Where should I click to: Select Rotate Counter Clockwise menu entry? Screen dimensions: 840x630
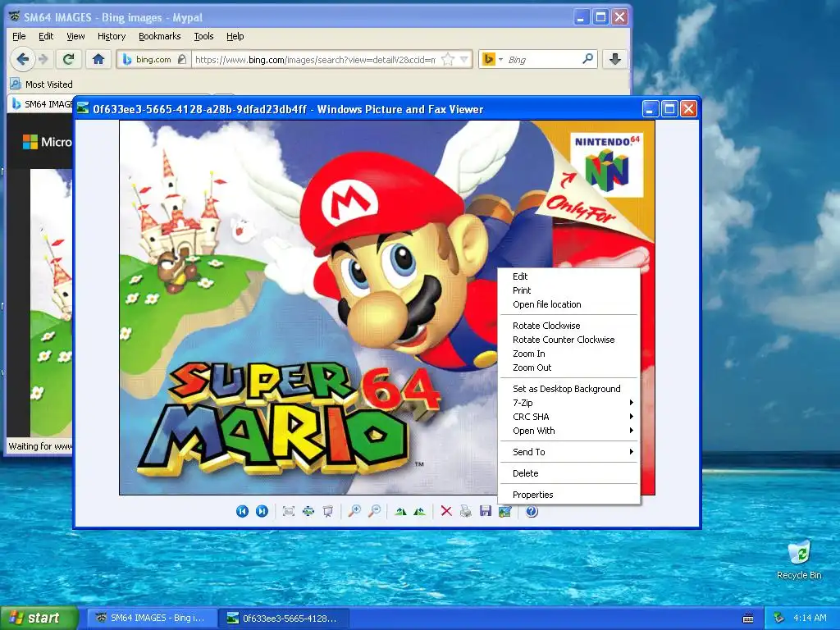tap(569, 340)
